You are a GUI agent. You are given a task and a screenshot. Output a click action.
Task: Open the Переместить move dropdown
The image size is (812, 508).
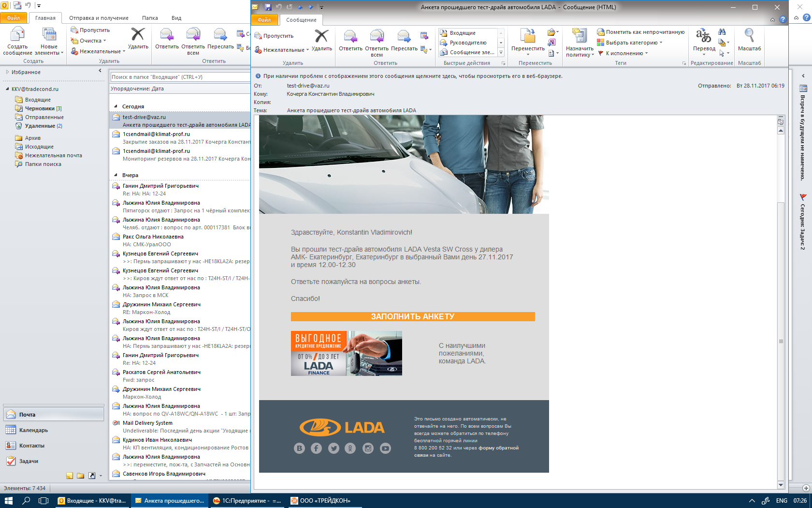528,43
